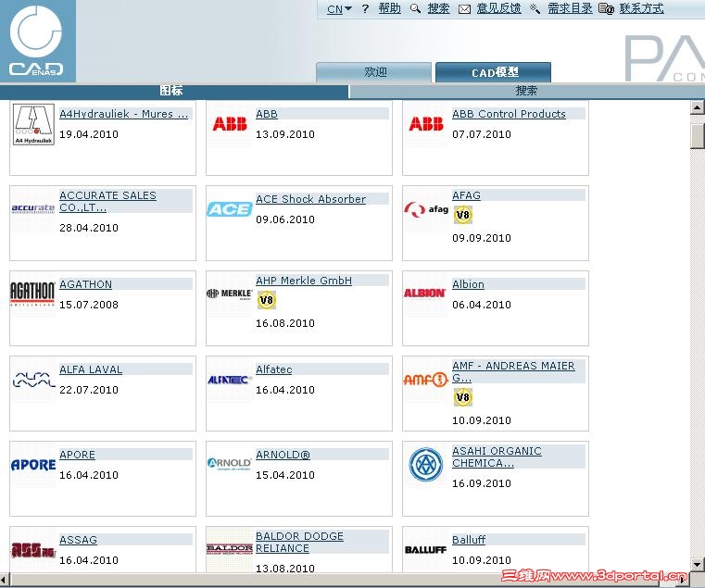This screenshot has width=705, height=588.
Task: Click the envelope feedback icon
Action: click(464, 9)
